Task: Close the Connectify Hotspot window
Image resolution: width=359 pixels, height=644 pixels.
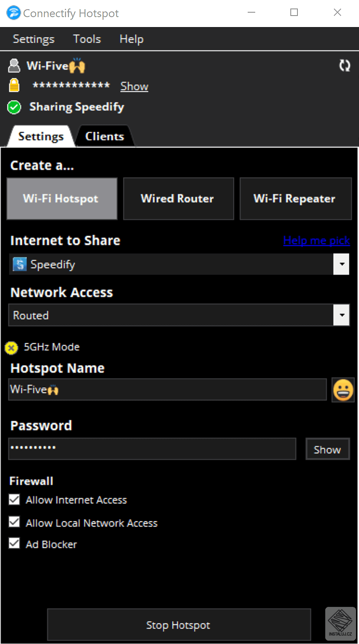Action: tap(337, 13)
